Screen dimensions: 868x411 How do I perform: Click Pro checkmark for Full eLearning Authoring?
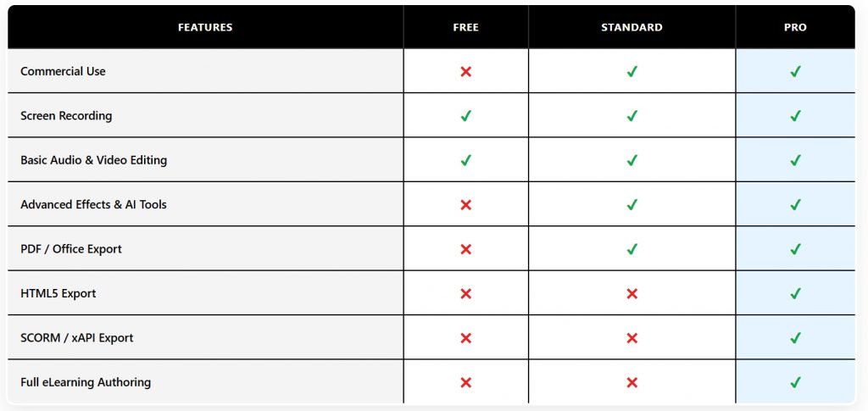[x=795, y=382]
